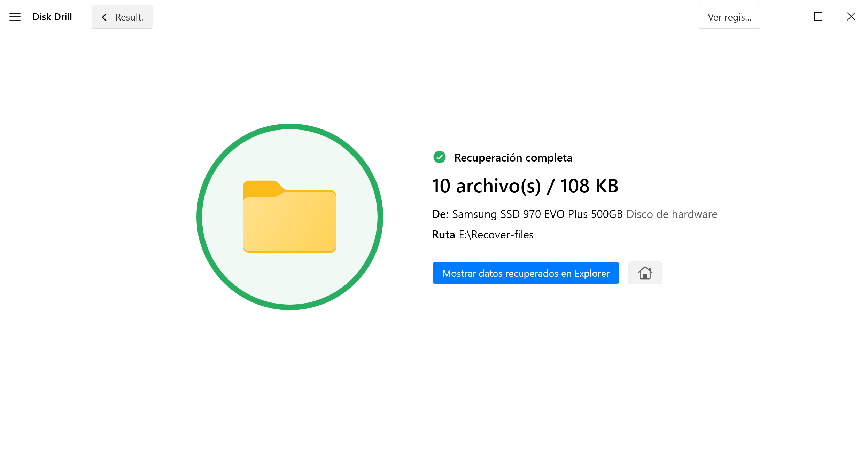
Task: Minimize Disk Drill application window
Action: pos(785,17)
